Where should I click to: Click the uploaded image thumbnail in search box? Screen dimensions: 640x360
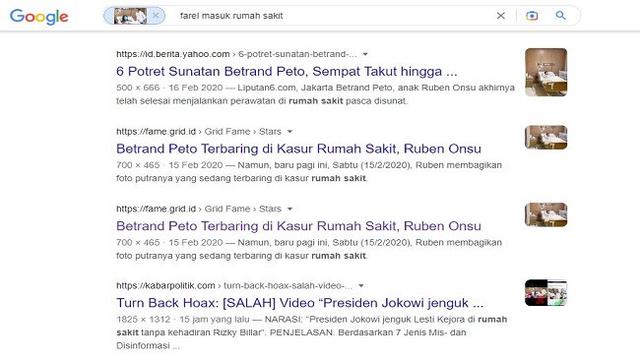pyautogui.click(x=130, y=16)
